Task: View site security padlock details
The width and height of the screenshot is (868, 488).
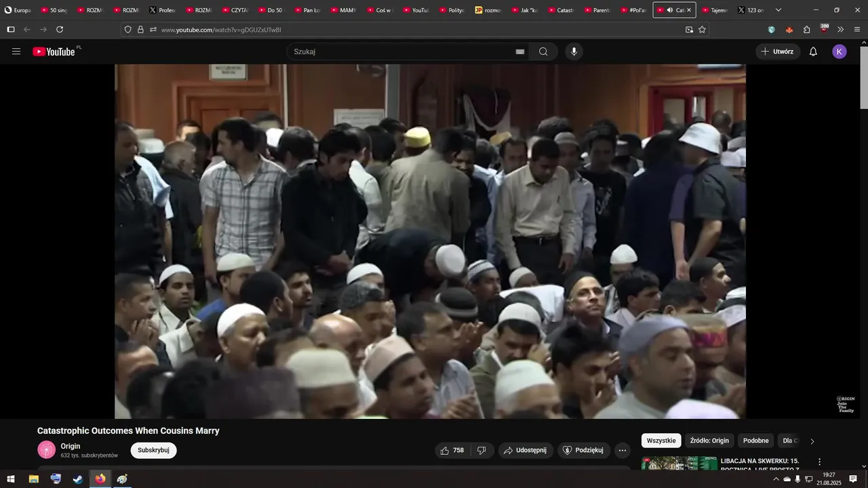Action: [140, 30]
